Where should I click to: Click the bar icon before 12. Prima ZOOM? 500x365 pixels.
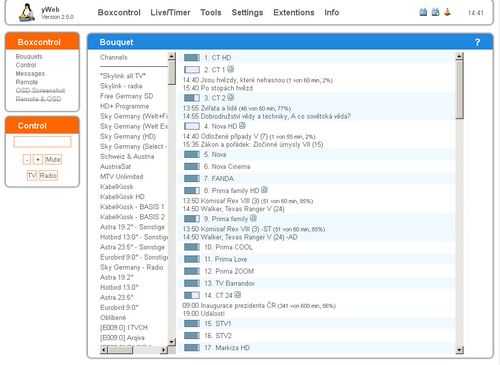click(192, 271)
